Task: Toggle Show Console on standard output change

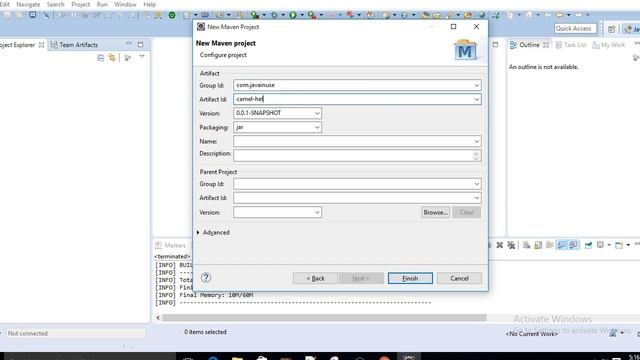Action: coord(562,245)
